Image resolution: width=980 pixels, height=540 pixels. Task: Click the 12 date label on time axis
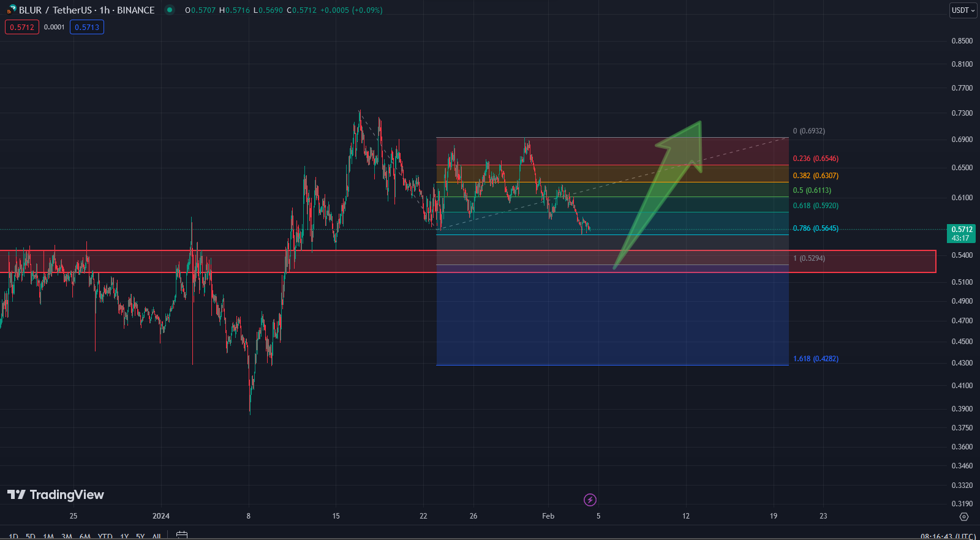click(x=686, y=516)
